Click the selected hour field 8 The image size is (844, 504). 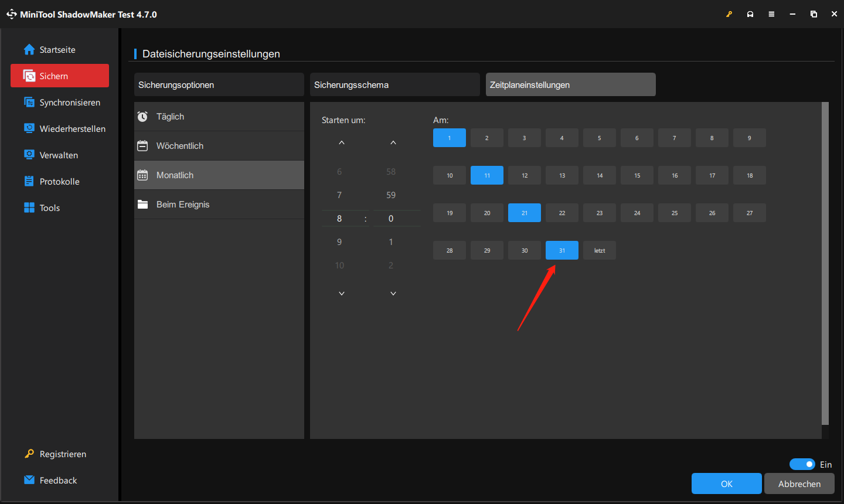click(339, 219)
